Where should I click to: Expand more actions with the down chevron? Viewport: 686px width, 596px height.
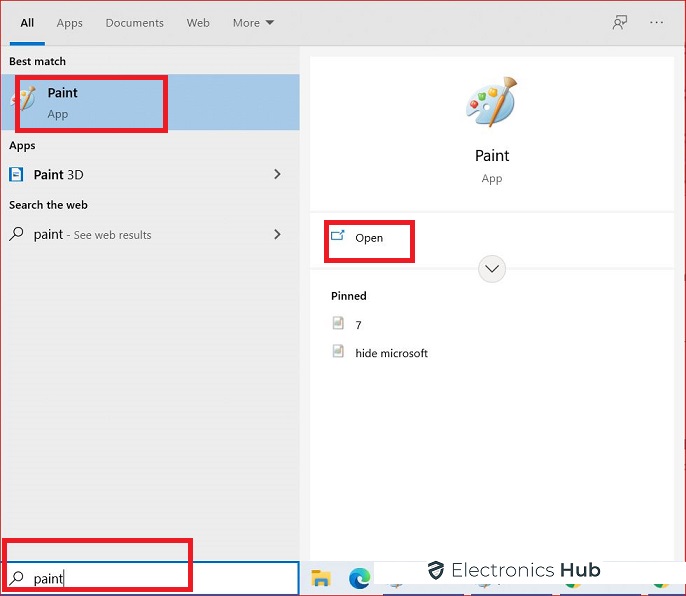pyautogui.click(x=492, y=269)
